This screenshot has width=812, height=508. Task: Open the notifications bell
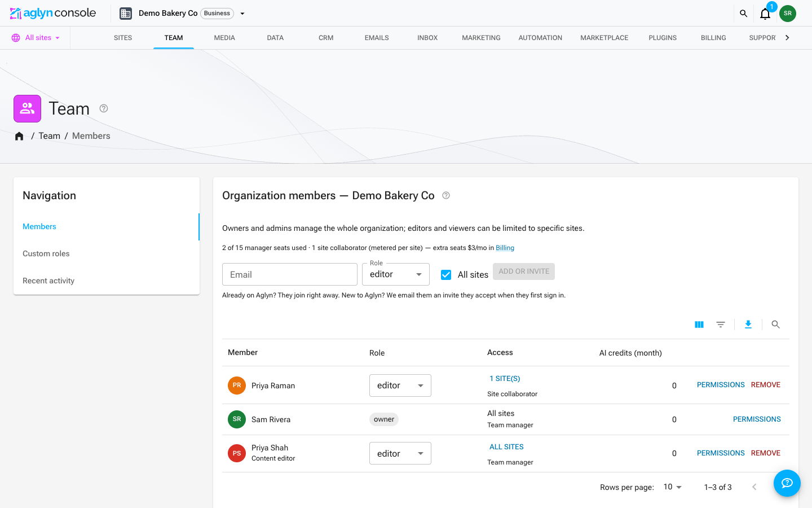tap(765, 14)
